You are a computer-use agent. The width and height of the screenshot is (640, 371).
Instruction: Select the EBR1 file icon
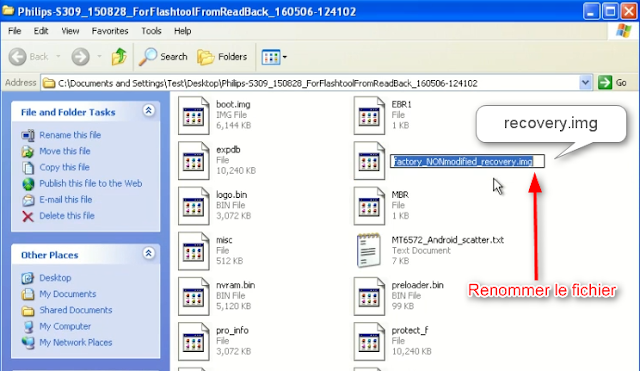coord(369,116)
